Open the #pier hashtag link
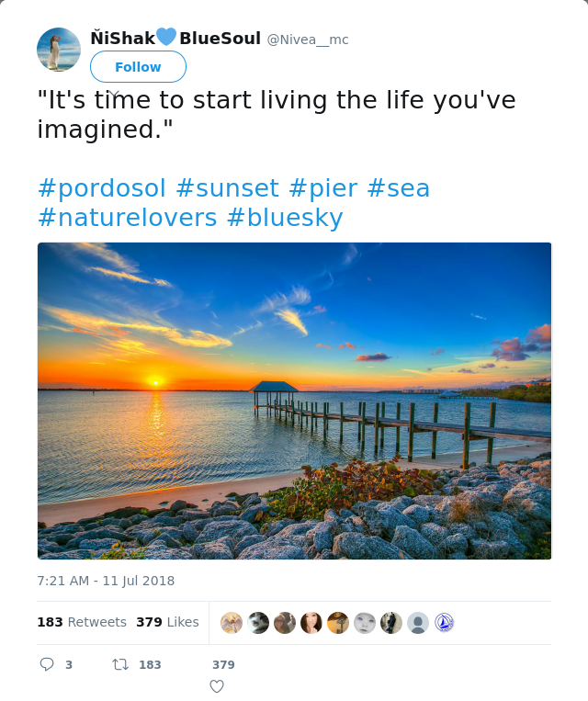 click(x=323, y=187)
